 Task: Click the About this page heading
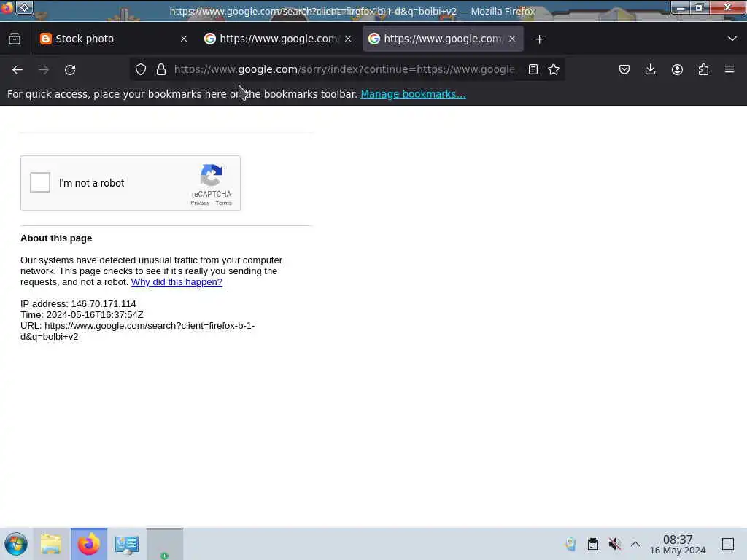pyautogui.click(x=56, y=238)
